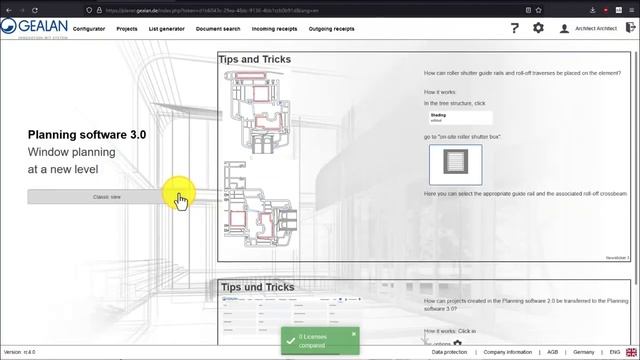Open the Document search menu
640x360 pixels.
[218, 29]
